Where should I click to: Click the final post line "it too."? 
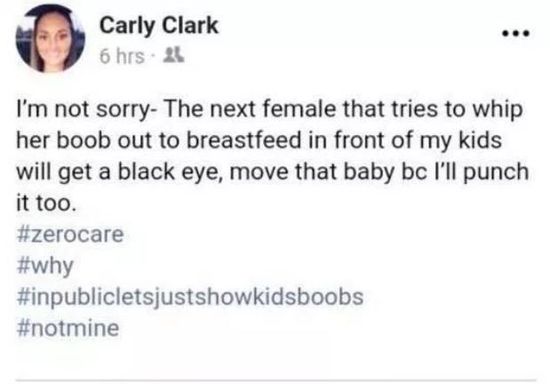click(x=46, y=203)
